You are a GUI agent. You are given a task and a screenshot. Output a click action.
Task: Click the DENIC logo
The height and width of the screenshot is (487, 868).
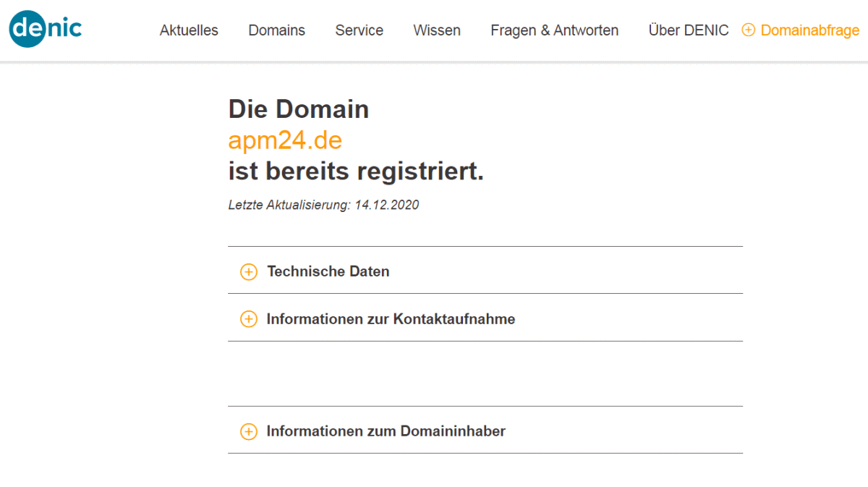pyautogui.click(x=46, y=29)
